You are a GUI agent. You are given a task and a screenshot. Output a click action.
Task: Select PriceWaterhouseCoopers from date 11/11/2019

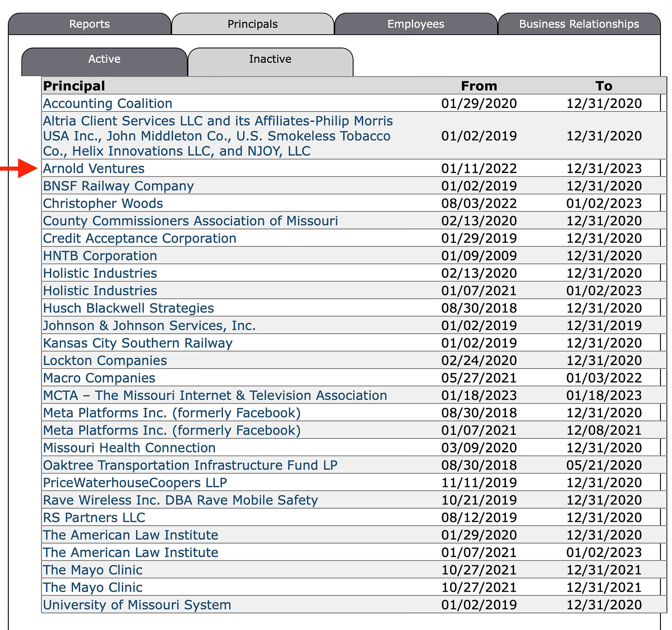479,483
